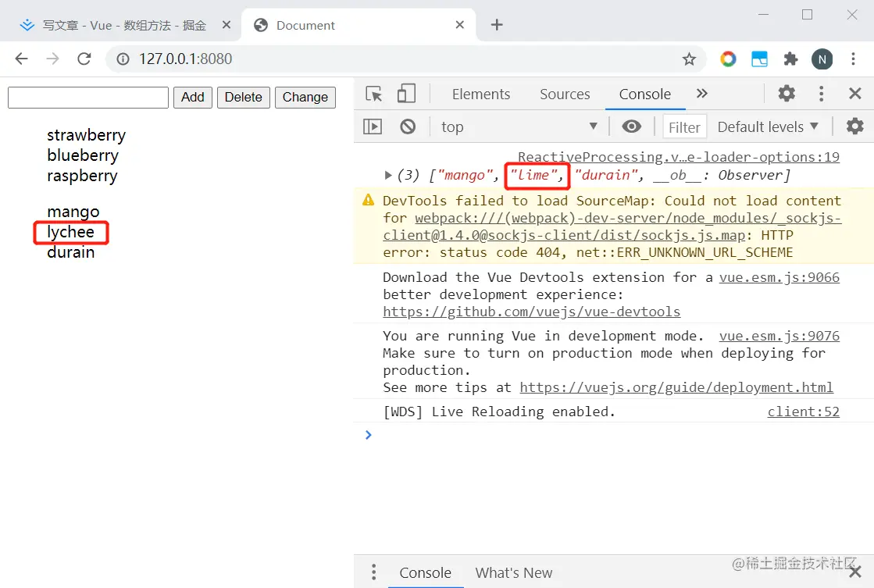The height and width of the screenshot is (588, 874).
Task: Open the colorful circle extension icon
Action: click(728, 59)
